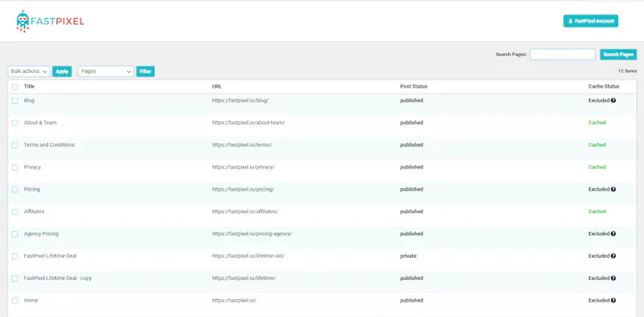Open the Pages post type dropdown
Viewport: 644px width, 317px height.
tap(106, 71)
